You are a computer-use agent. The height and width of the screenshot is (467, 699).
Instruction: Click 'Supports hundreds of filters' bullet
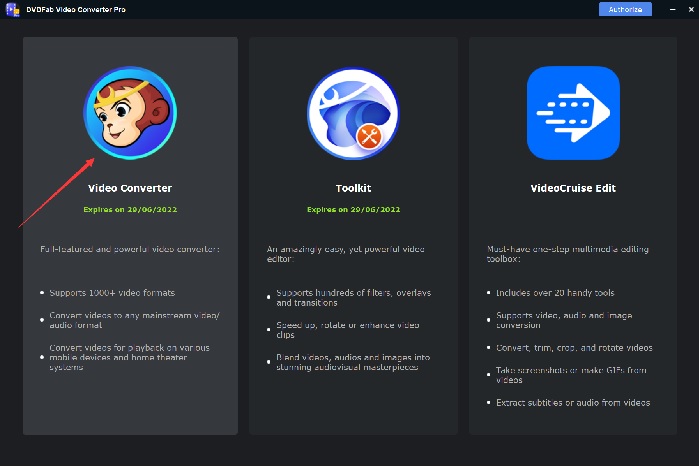coord(354,298)
